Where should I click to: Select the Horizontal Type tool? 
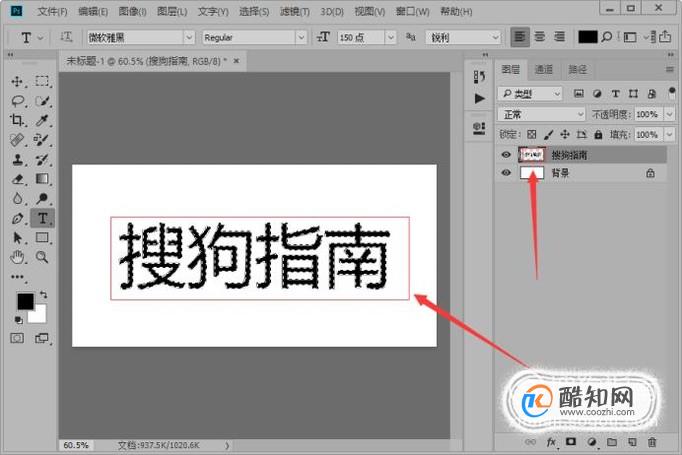click(42, 218)
